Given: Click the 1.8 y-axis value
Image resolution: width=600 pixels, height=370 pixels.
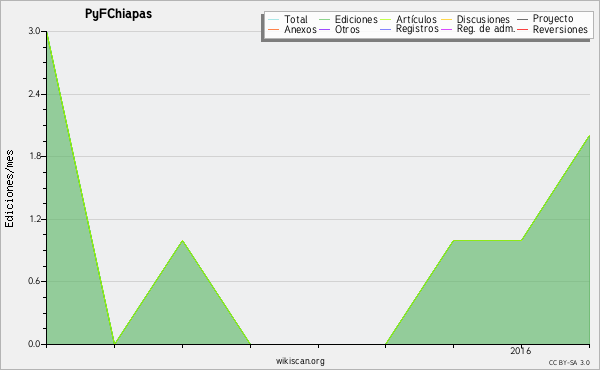Looking at the screenshot, I should click(34, 156).
